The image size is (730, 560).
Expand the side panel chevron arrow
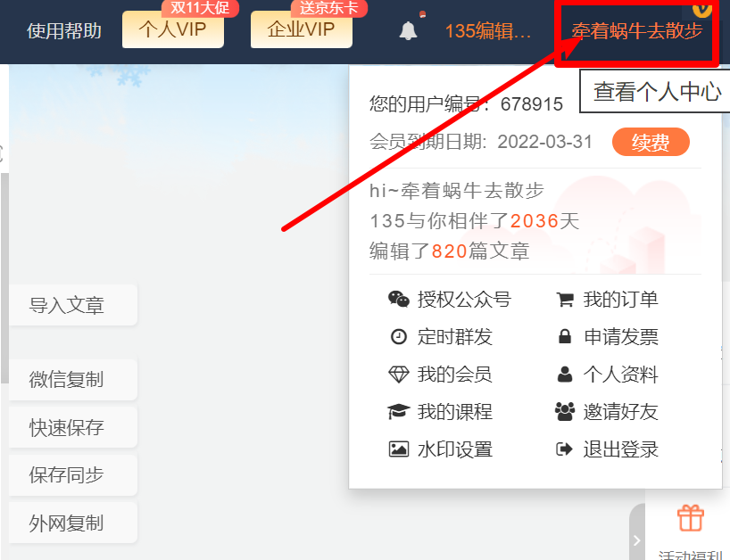coord(637,540)
